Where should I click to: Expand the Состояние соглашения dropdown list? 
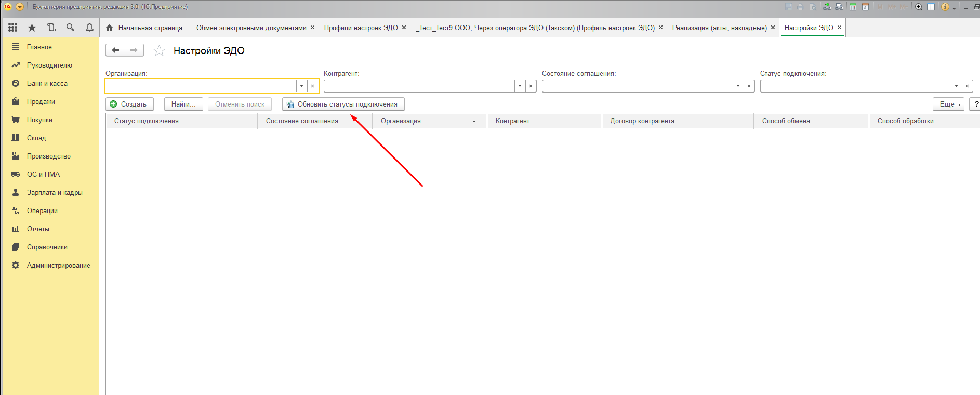click(738, 86)
